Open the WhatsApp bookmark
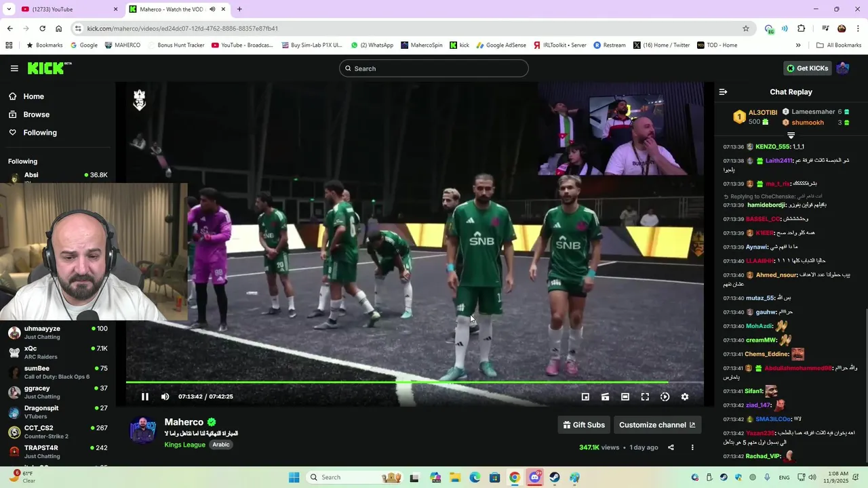This screenshot has height=488, width=868. [x=372, y=45]
